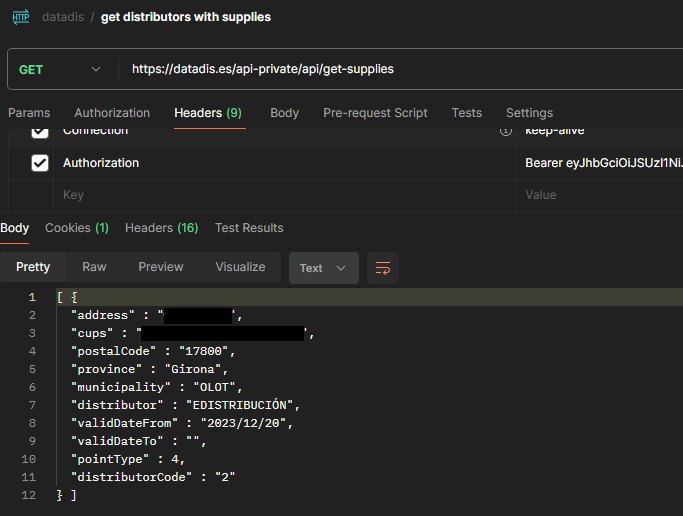Expand the Text format dropdown
This screenshot has width=683, height=516.
[x=323, y=268]
